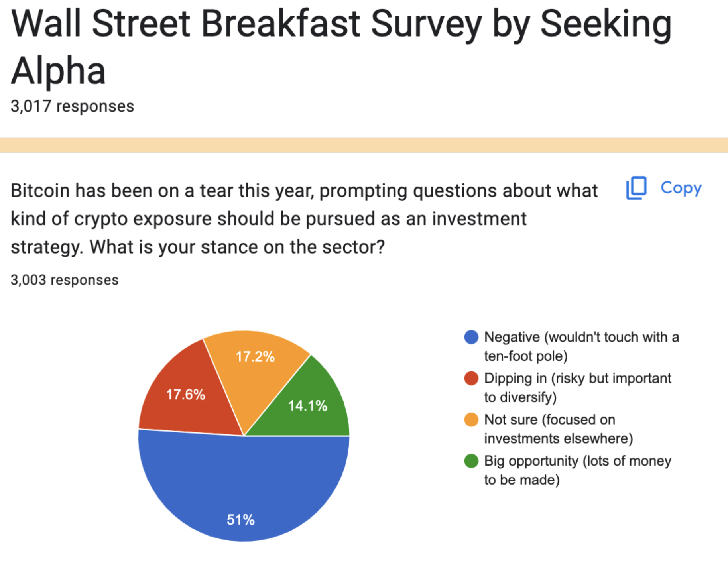Click the 3,017 responses count

tap(72, 106)
